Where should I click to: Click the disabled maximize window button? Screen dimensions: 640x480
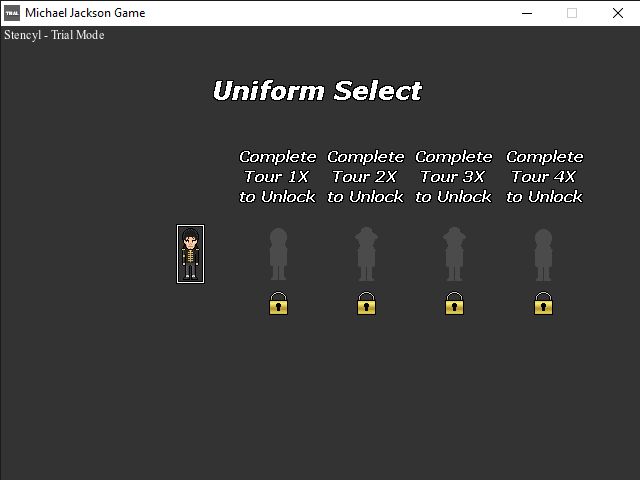tap(572, 13)
